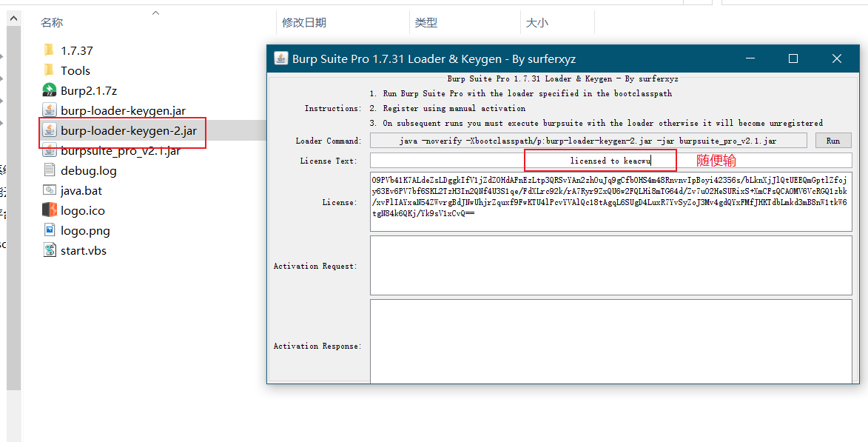Sort files by 大小 column header

coord(537,23)
